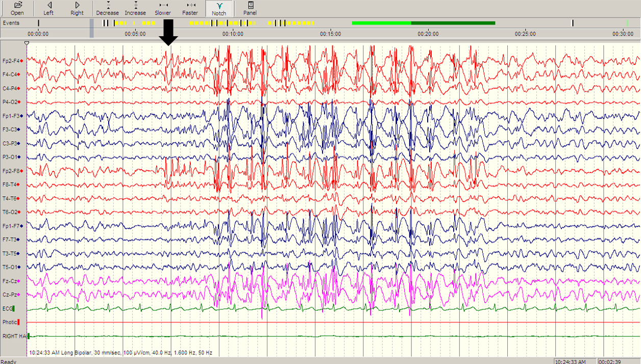Select the T5-O1 channel label
Image resolution: width=641 pixels, height=364 pixels.
tap(11, 267)
